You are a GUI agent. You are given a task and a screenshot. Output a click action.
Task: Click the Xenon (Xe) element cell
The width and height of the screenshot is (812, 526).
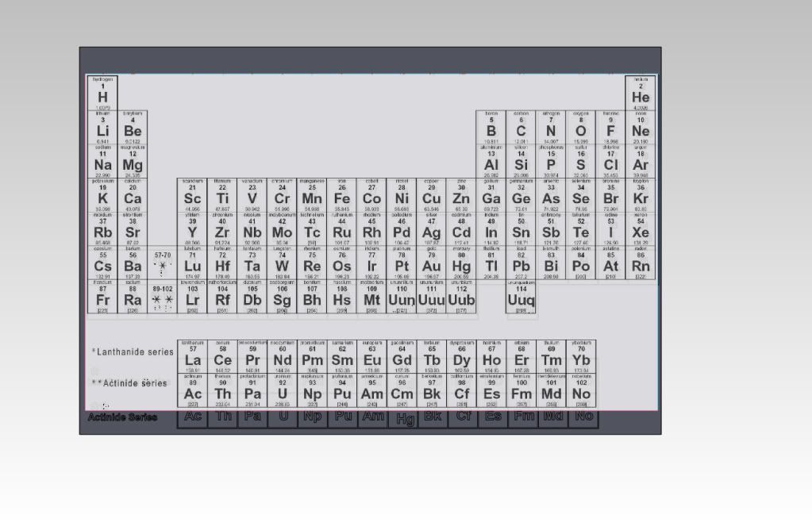click(x=641, y=228)
